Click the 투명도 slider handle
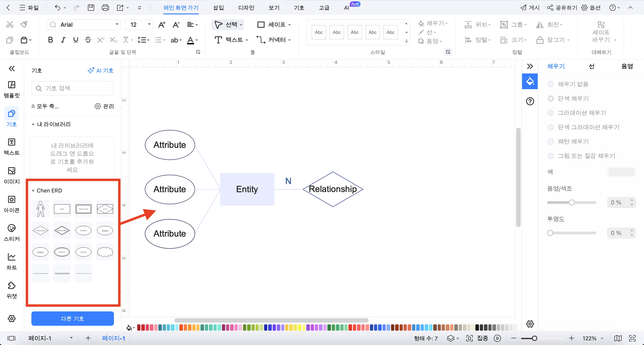644x345 pixels. pyautogui.click(x=550, y=233)
